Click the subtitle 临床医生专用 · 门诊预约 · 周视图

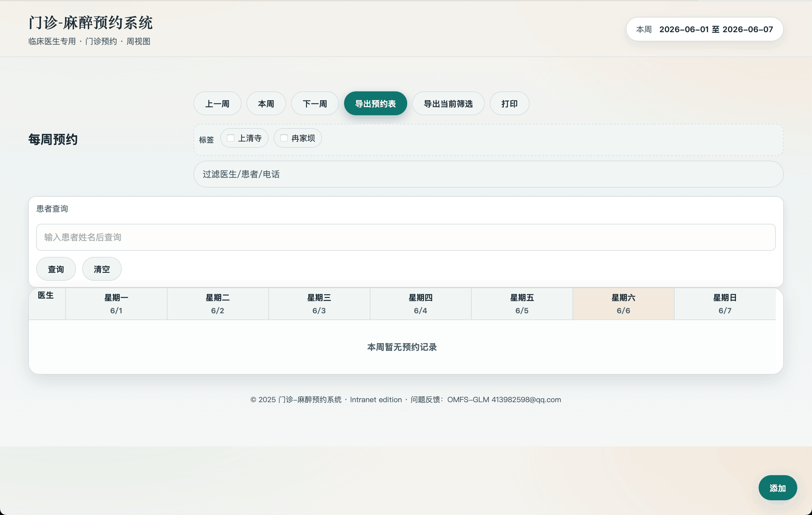click(x=89, y=41)
